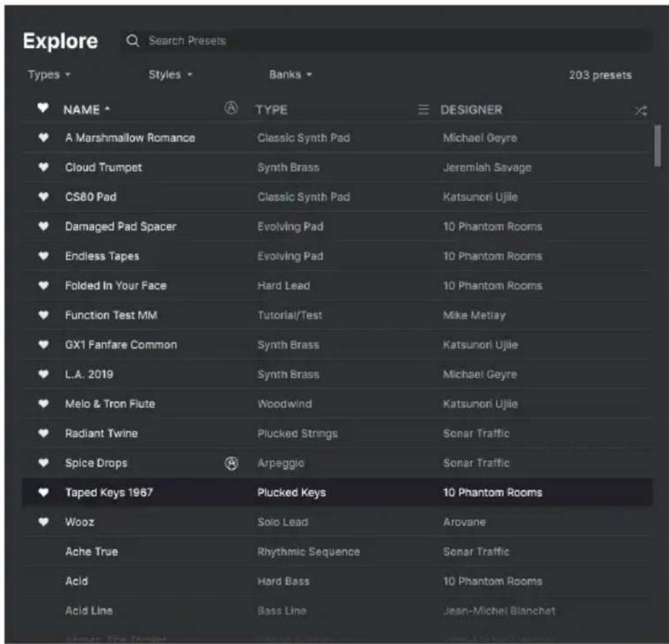Toggle favorite heart on CS80 Pad

(x=43, y=197)
